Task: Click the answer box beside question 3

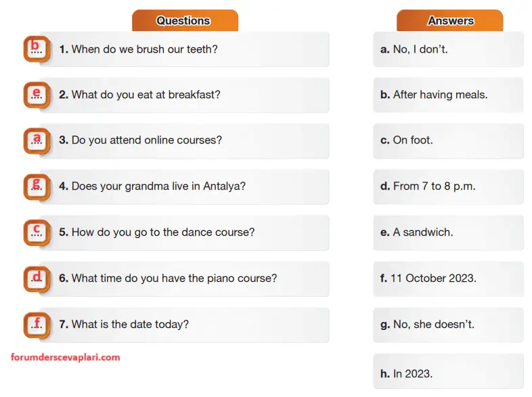Action: [36, 140]
